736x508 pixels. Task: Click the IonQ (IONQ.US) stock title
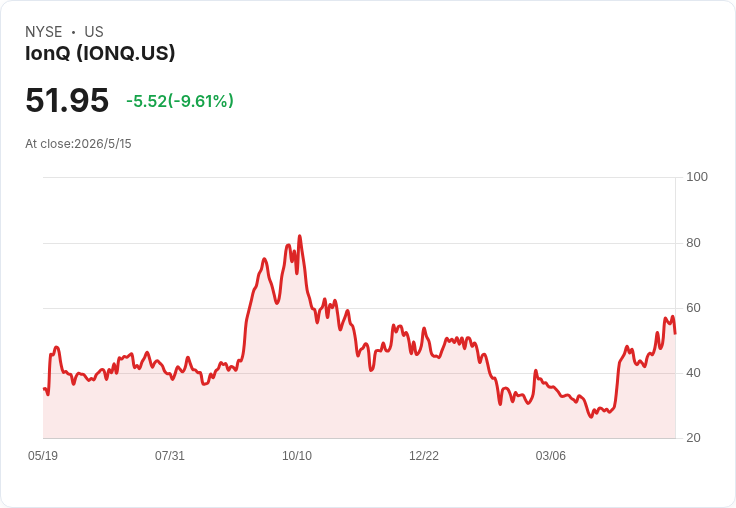point(100,53)
